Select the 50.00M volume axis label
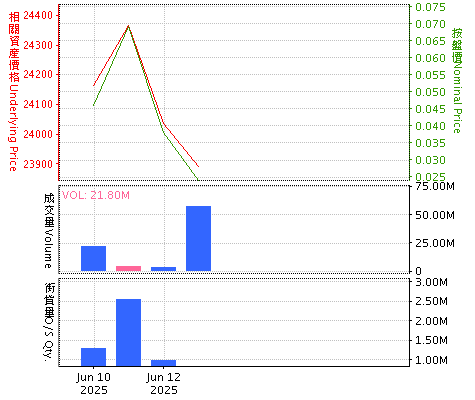 tap(435, 215)
